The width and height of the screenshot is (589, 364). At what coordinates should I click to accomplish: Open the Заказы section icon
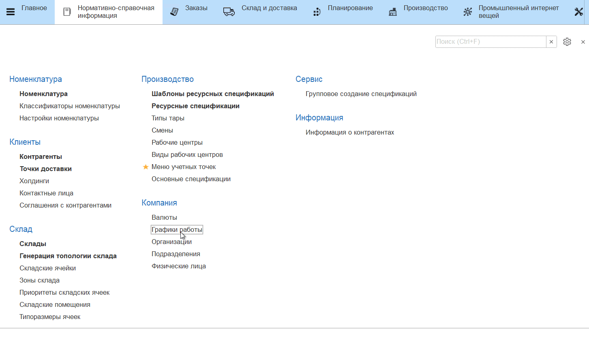[174, 12]
